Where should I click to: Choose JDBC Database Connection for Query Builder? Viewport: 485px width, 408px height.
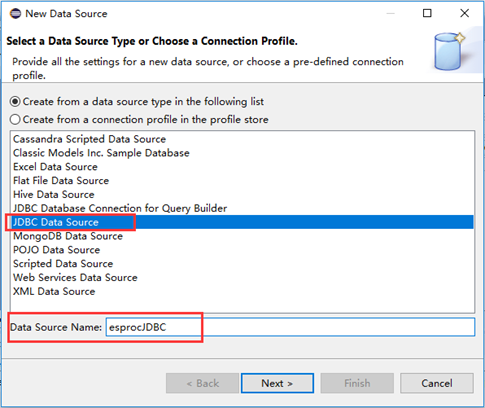tap(242, 208)
